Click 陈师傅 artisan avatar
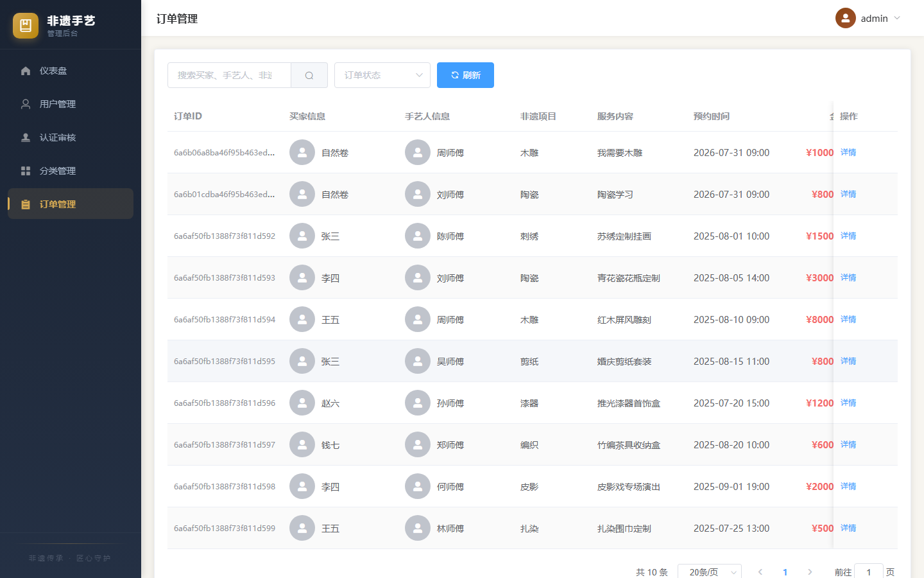This screenshot has width=924, height=578. 418,236
